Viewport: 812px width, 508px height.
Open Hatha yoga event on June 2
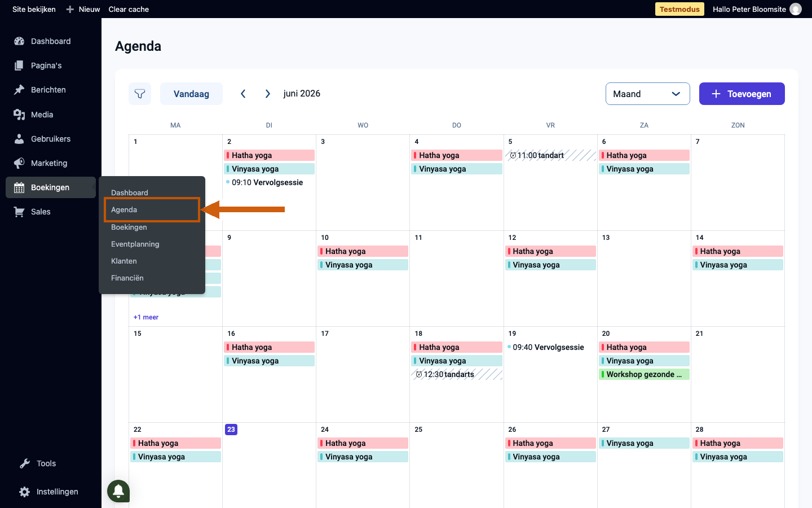coord(270,155)
